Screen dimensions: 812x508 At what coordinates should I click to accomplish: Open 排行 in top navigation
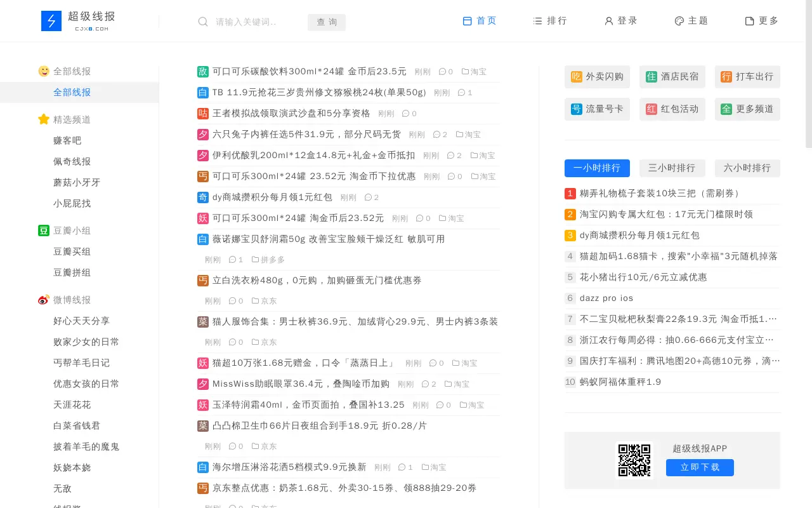tap(550, 21)
